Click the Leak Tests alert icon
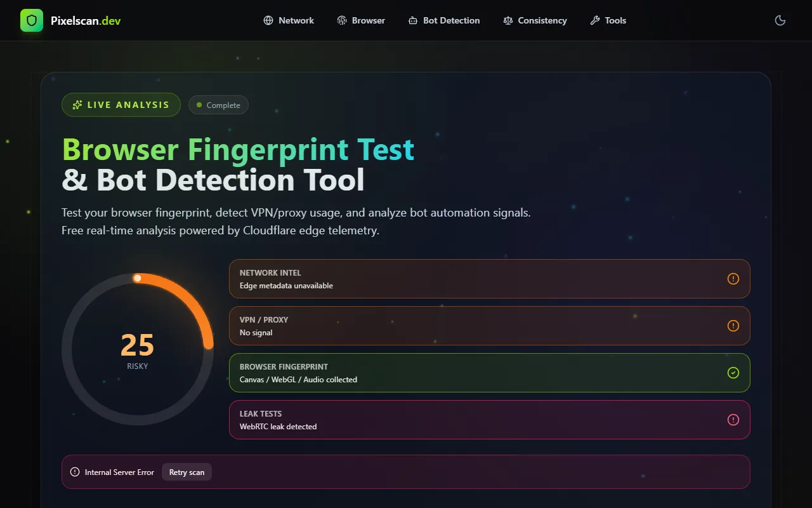This screenshot has height=508, width=812. 733,420
